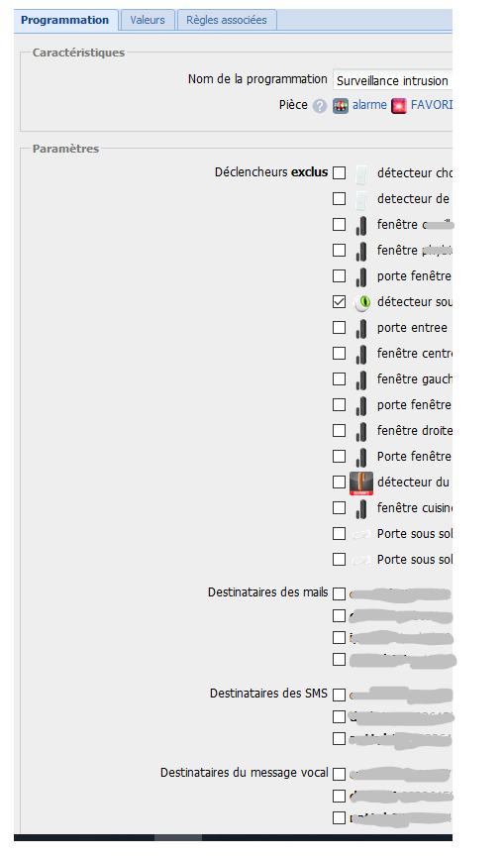Click the green eye détecteur sou icon
The width and height of the screenshot is (504, 858).
(361, 302)
